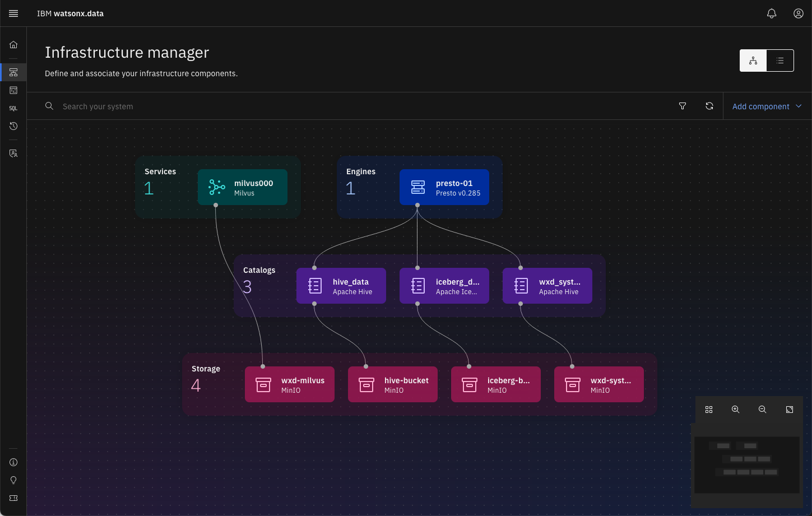Expand the Add component dropdown
812x516 pixels.
[x=767, y=106]
